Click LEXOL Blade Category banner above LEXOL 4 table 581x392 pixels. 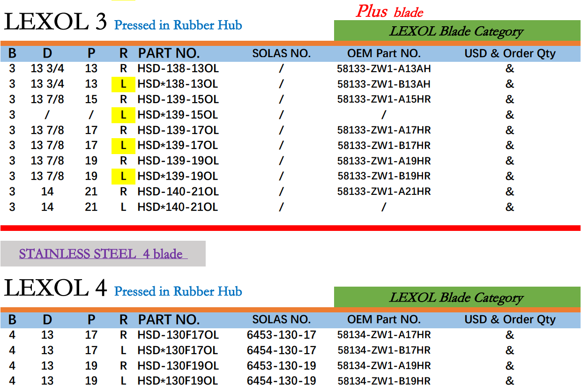457,297
